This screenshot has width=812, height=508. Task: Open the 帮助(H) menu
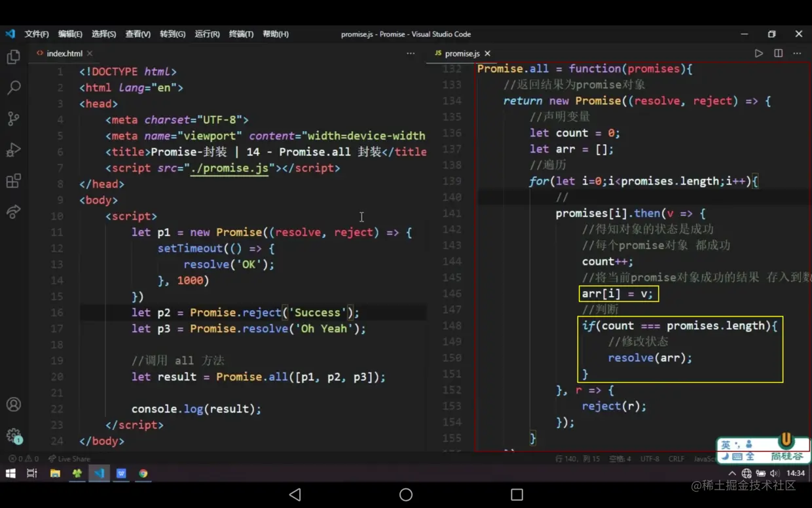point(276,34)
